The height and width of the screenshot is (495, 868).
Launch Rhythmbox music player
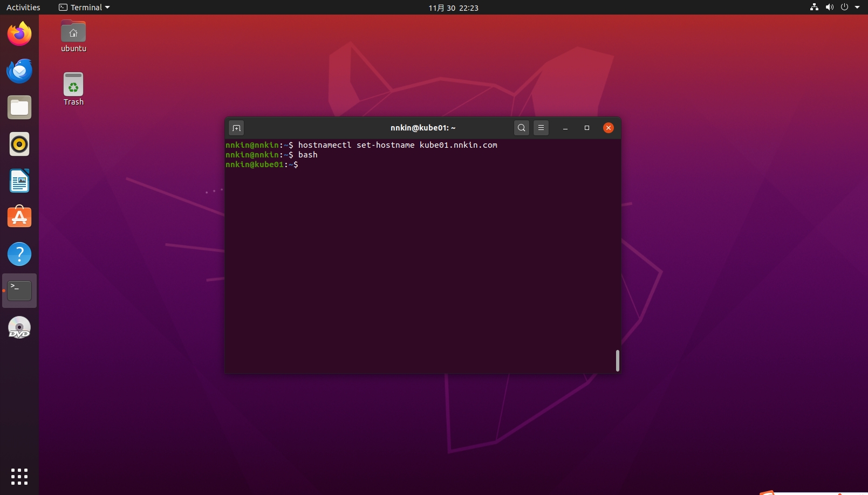tap(19, 145)
